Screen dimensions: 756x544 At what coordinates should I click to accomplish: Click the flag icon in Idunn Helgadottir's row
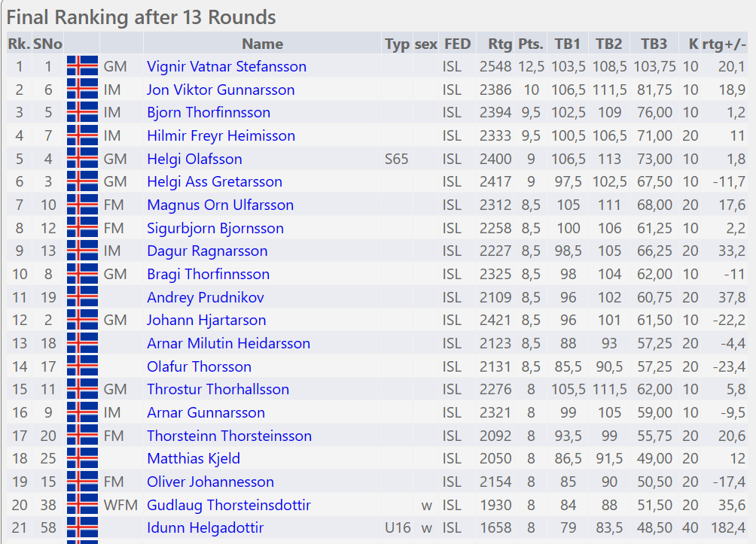(x=82, y=528)
